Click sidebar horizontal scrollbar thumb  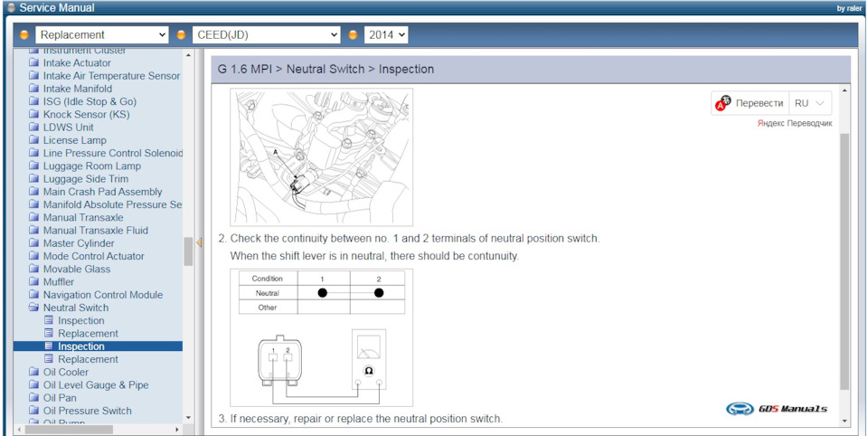pyautogui.click(x=69, y=430)
